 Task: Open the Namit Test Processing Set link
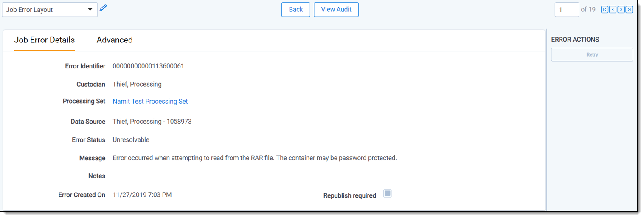point(150,102)
